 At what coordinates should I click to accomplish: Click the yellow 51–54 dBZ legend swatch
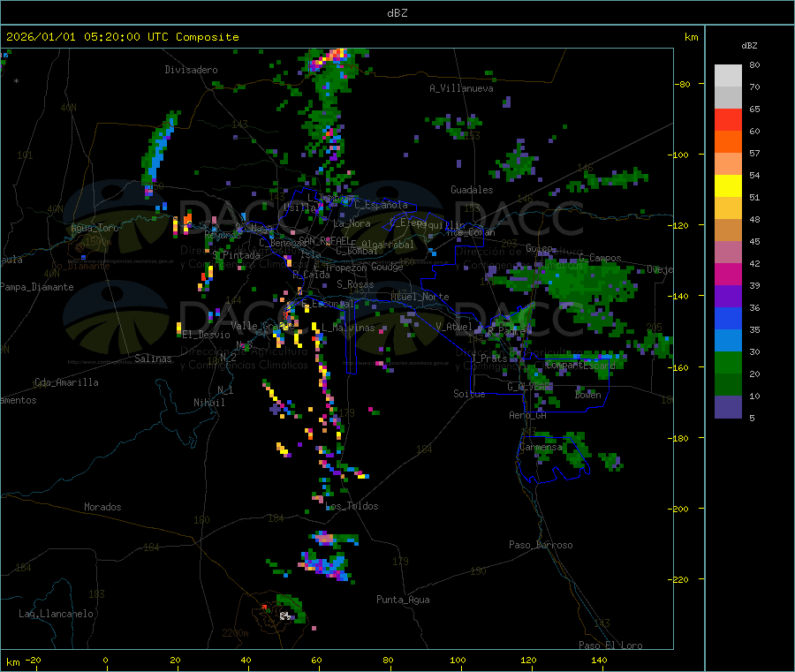click(728, 186)
